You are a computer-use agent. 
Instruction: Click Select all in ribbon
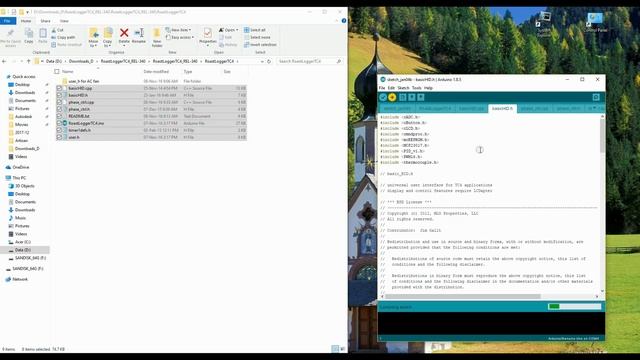point(255,30)
